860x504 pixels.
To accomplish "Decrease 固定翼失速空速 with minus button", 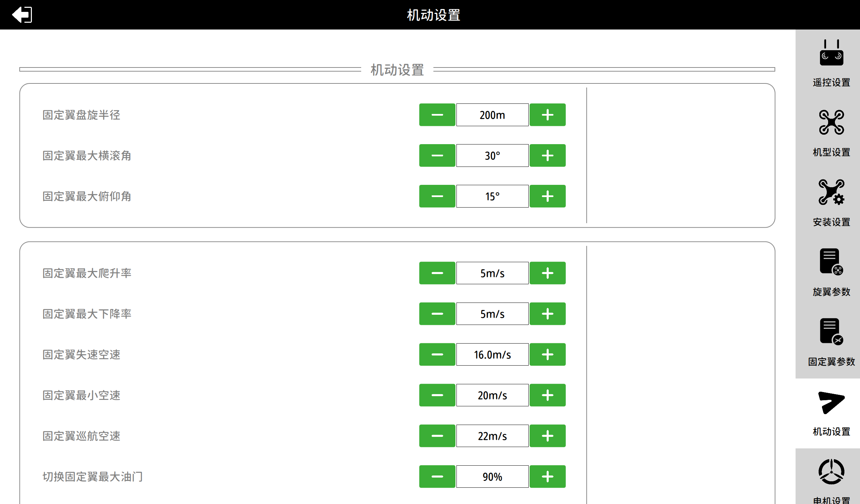I will point(437,354).
